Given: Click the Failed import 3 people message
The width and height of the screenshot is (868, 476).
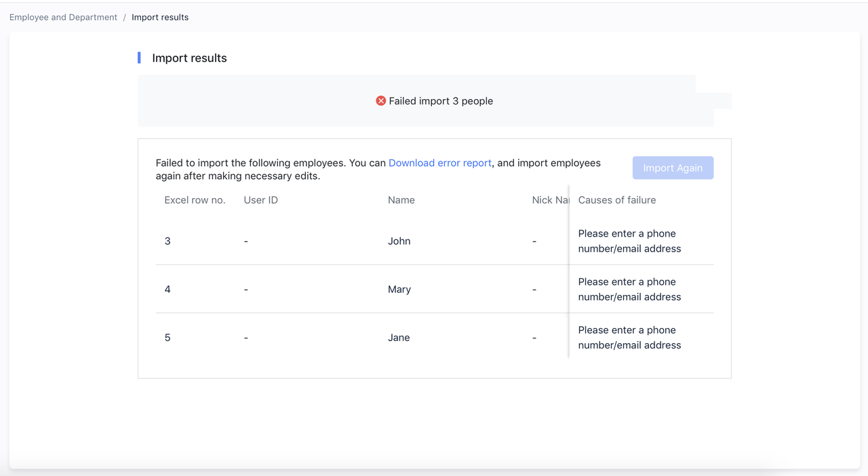Looking at the screenshot, I should coord(440,101).
